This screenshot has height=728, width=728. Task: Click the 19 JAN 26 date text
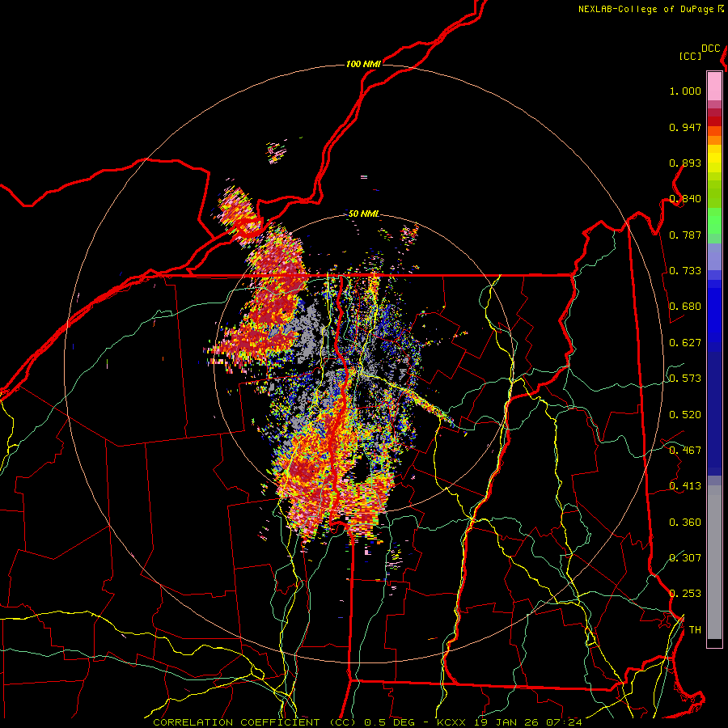508,722
